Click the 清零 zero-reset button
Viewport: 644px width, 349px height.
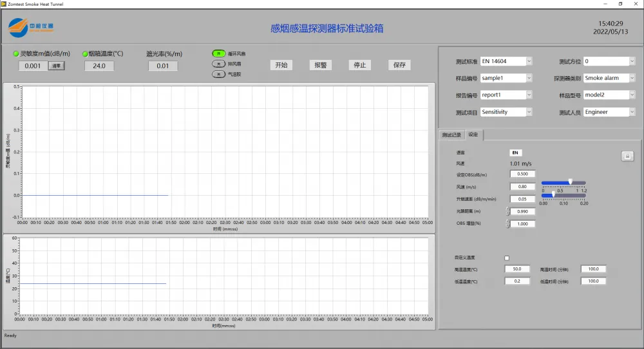[x=56, y=66]
